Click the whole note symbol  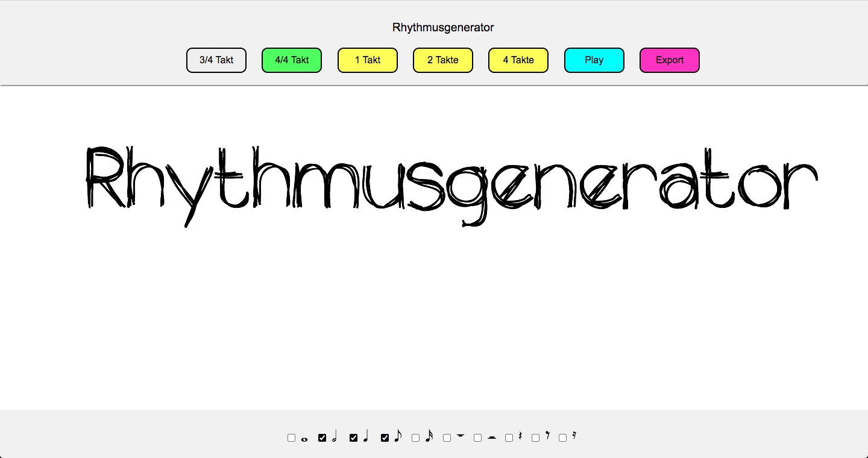tap(304, 439)
